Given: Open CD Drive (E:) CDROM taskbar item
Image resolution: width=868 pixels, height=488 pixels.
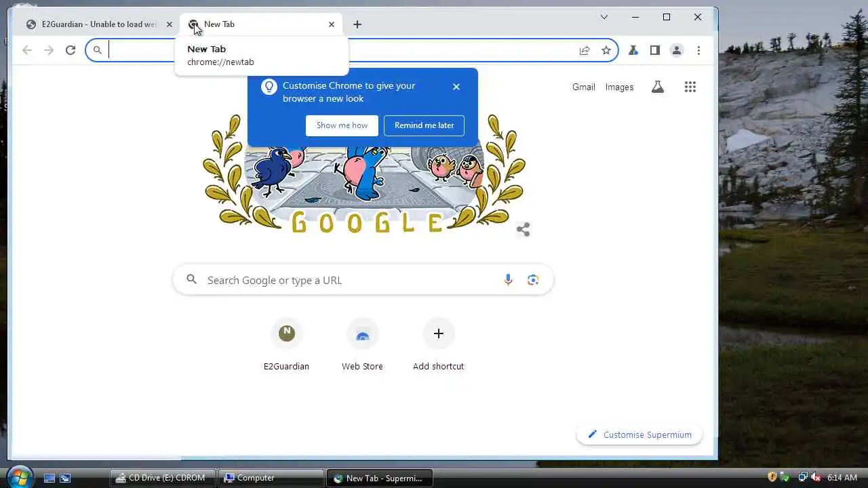Looking at the screenshot, I should 163,478.
